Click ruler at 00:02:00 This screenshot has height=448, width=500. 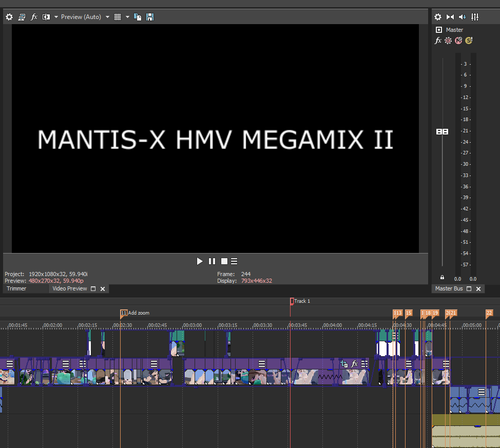pos(52,325)
